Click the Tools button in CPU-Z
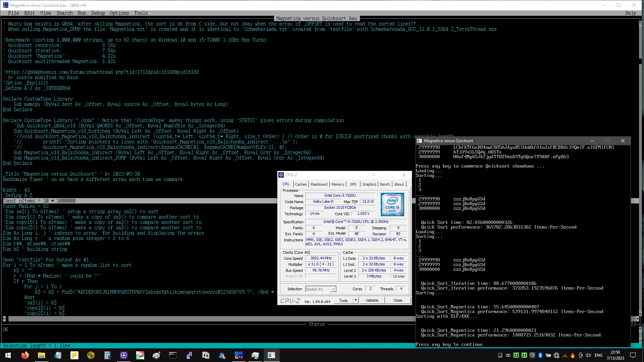Screen dimensions: 644x362 point(343,300)
